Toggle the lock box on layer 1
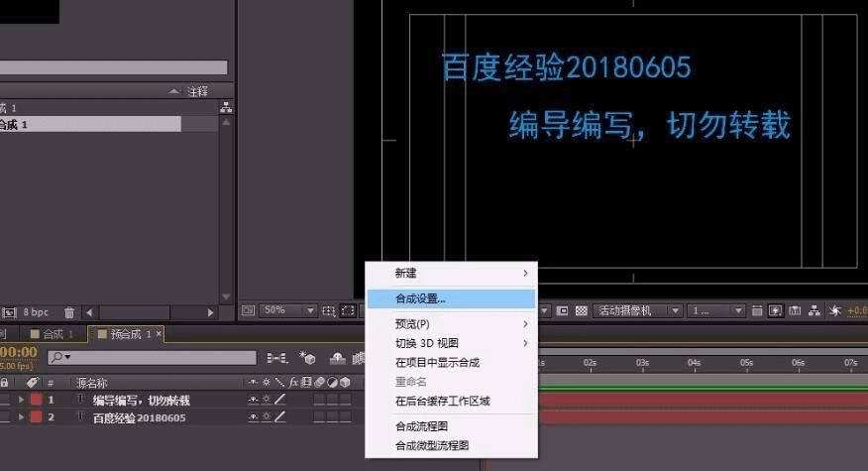 coord(5,400)
